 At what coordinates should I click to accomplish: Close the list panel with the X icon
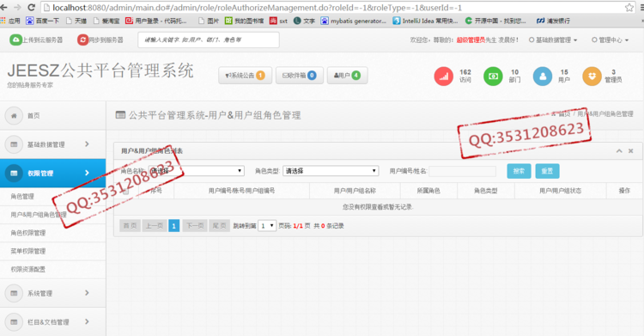click(631, 151)
